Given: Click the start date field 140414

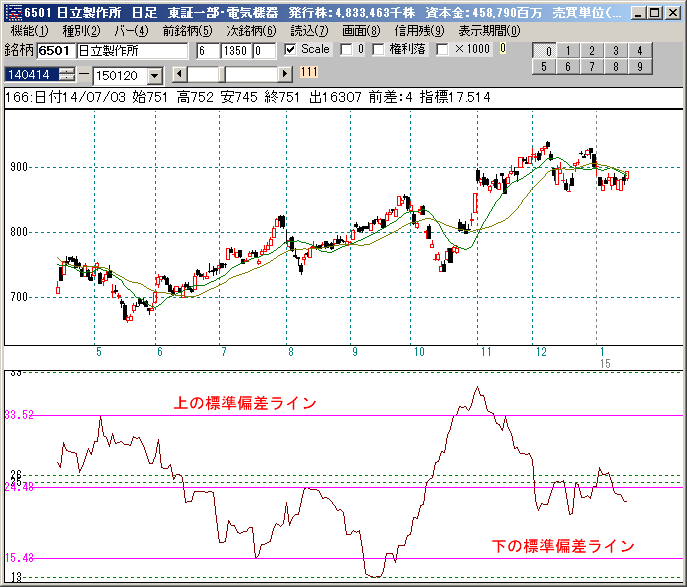Looking at the screenshot, I should pos(32,74).
